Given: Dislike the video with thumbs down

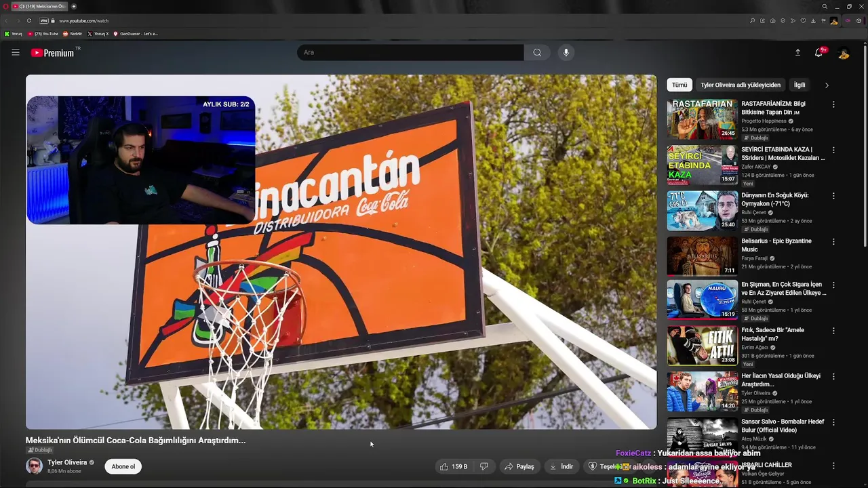Looking at the screenshot, I should pyautogui.click(x=484, y=466).
